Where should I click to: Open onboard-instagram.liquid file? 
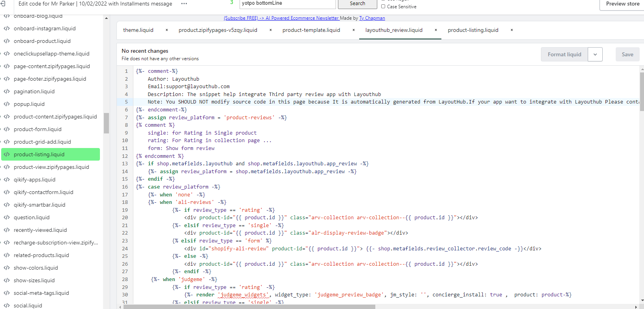pyautogui.click(x=44, y=28)
